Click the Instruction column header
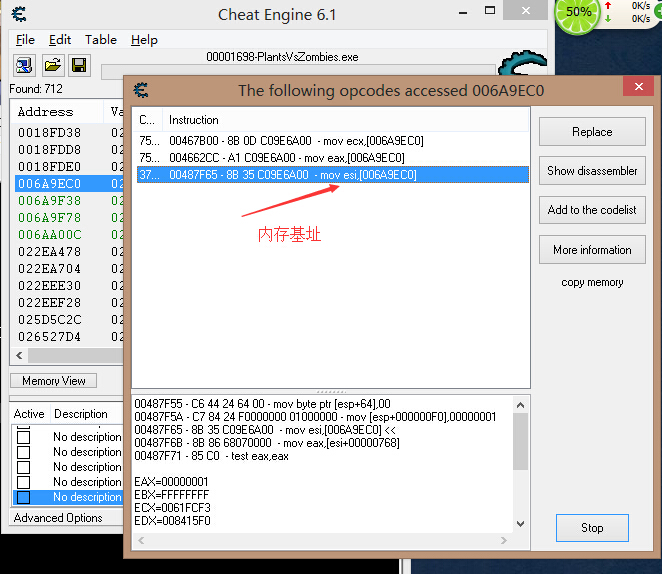662x574 pixels. coord(194,120)
